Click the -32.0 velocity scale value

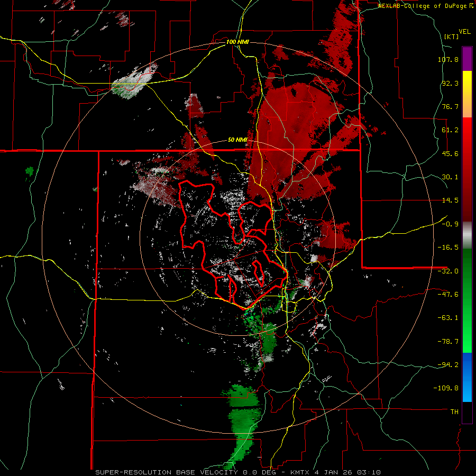pos(448,271)
